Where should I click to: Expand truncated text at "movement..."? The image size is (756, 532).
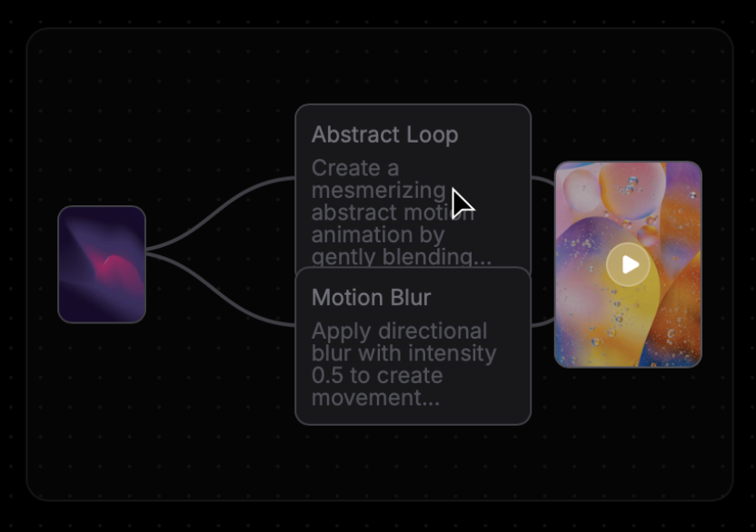(x=377, y=398)
